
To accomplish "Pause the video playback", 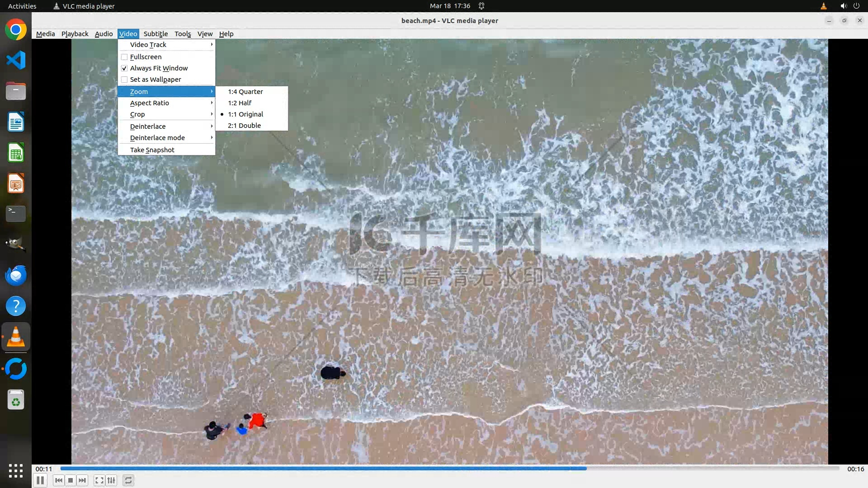I will pyautogui.click(x=40, y=480).
